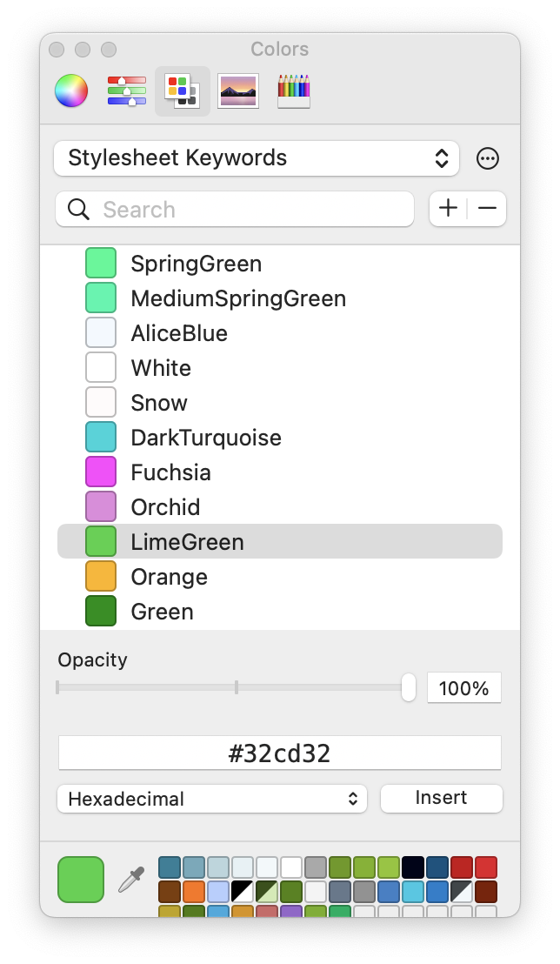Open the Image palette picker
Image resolution: width=560 pixels, height=964 pixels.
[238, 90]
